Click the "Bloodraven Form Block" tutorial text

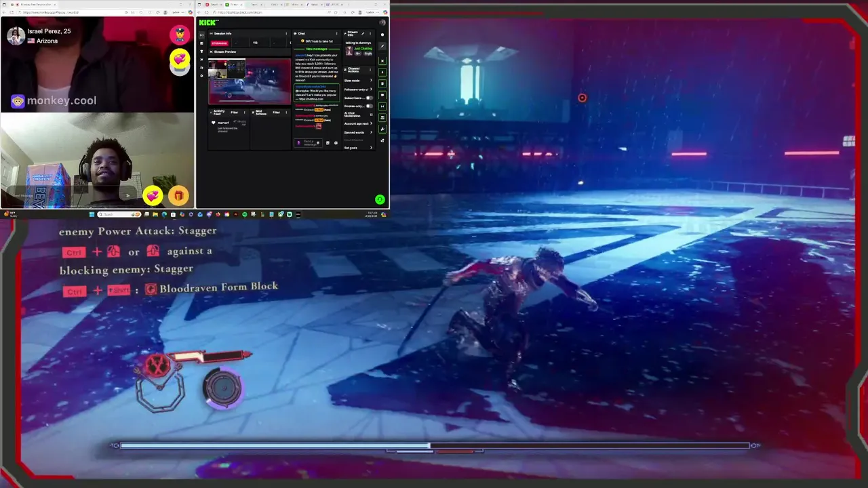coord(219,287)
